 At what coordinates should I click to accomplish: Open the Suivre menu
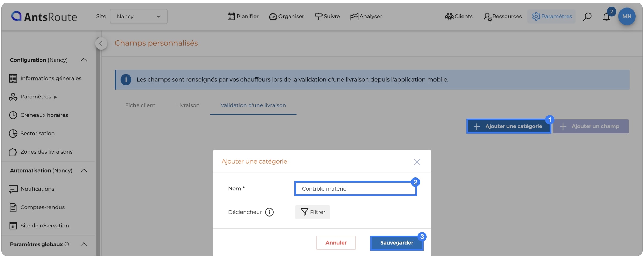pos(327,16)
